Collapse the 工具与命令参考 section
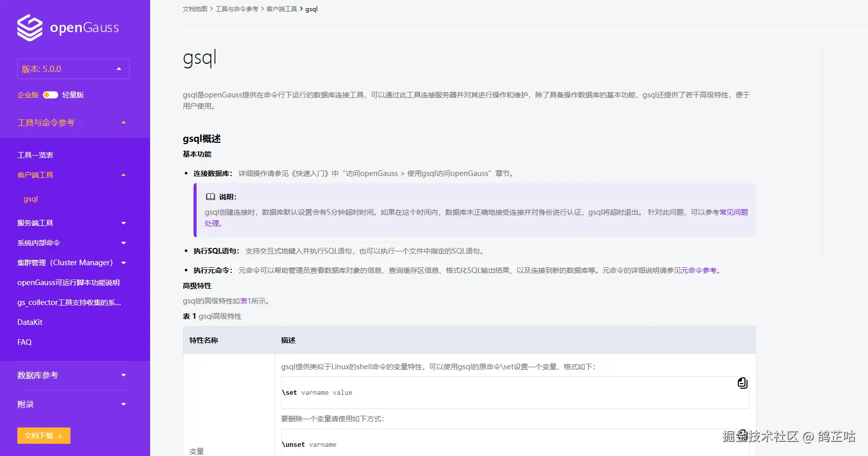 click(x=124, y=122)
